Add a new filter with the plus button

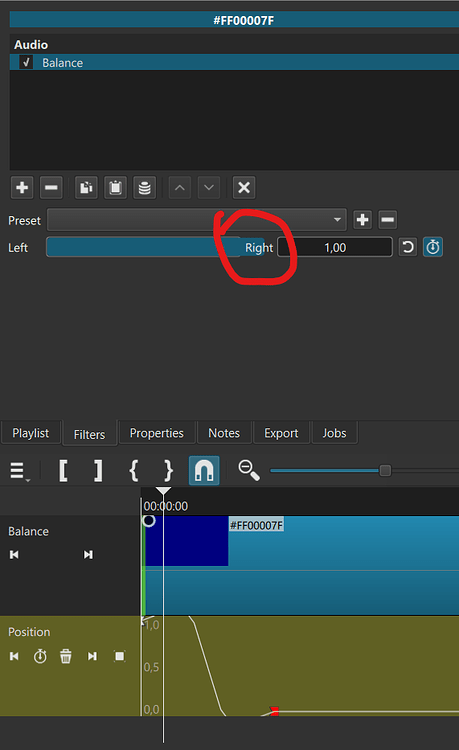(x=22, y=188)
